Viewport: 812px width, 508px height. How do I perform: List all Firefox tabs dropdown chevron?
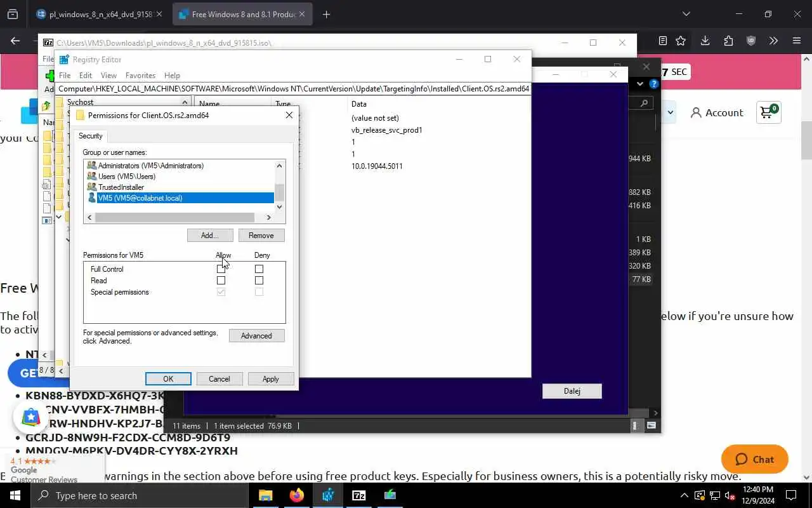[686, 14]
